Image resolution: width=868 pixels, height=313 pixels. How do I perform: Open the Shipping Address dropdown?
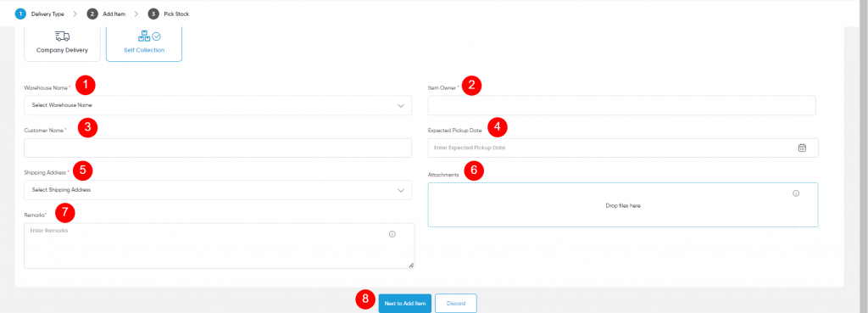[x=218, y=190]
